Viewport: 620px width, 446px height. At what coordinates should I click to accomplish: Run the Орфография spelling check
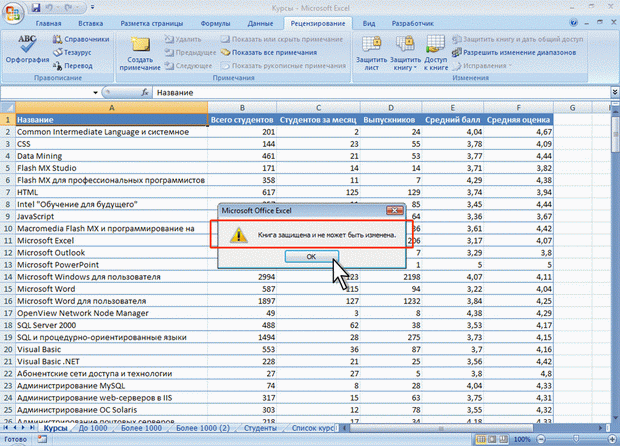(27, 49)
